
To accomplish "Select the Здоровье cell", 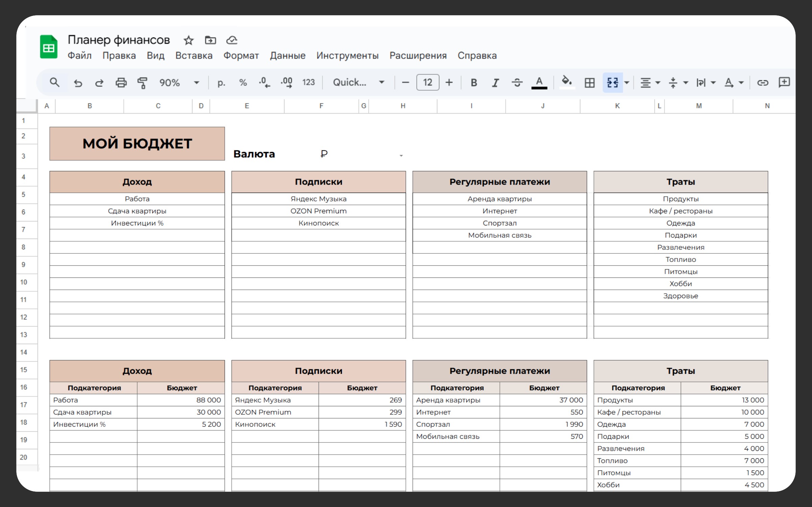I will click(x=681, y=296).
